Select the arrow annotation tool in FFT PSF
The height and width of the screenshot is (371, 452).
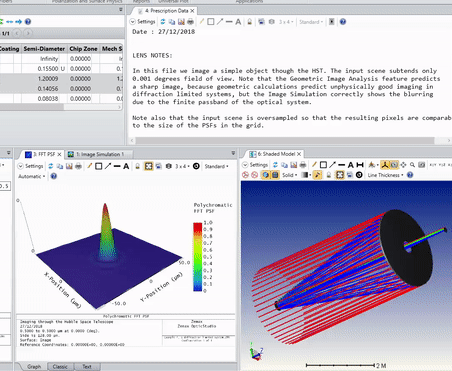[108, 166]
